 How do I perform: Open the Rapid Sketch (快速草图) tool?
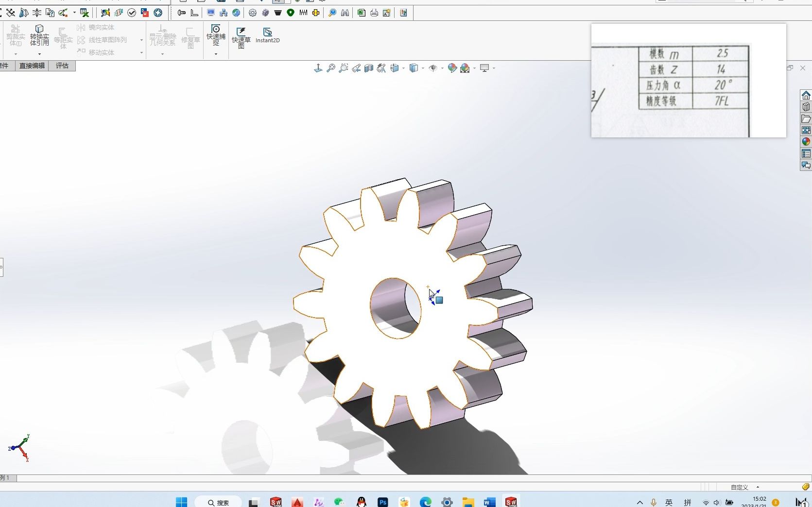[x=241, y=37]
